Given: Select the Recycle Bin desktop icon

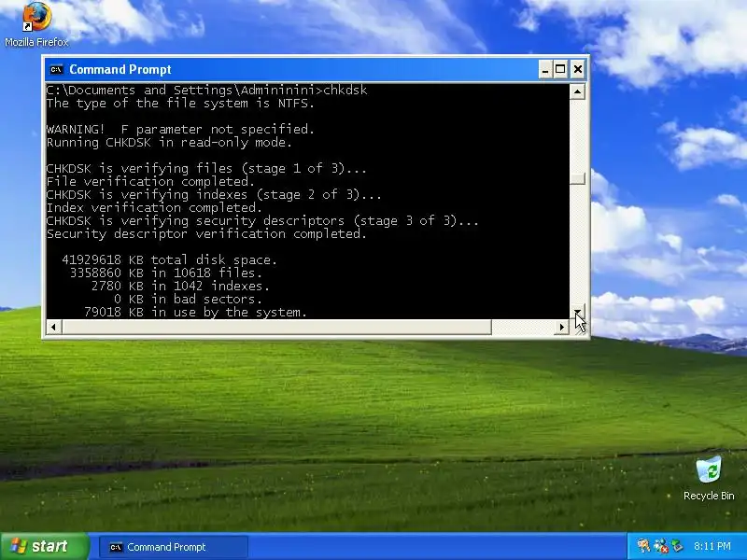Looking at the screenshot, I should point(709,479).
